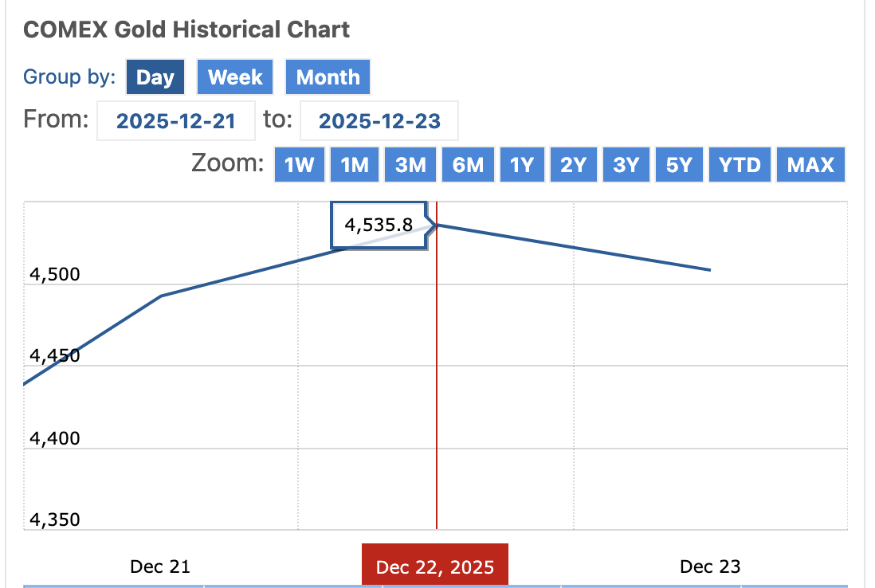The image size is (875, 588).
Task: Group chart data by Day
Action: point(155,77)
